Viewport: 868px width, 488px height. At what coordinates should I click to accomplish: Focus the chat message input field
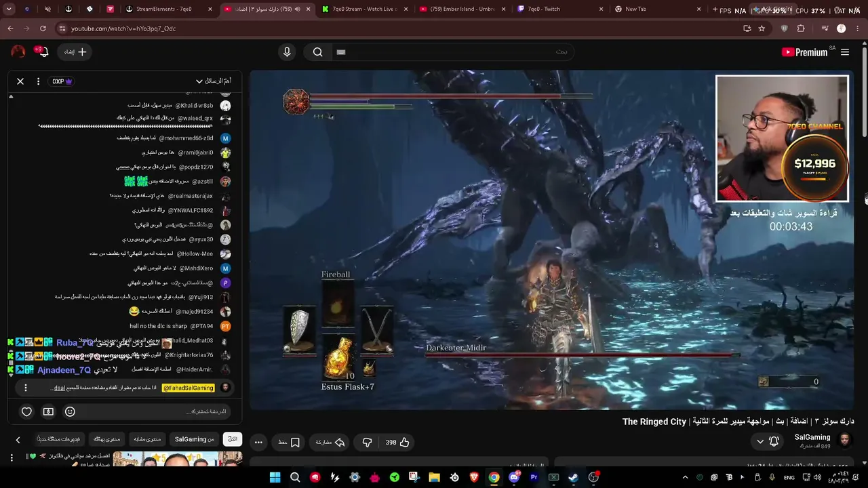(155, 411)
